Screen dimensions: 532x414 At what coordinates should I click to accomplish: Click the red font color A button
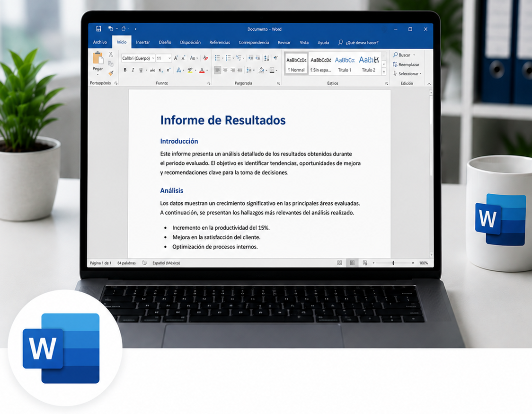(x=202, y=70)
